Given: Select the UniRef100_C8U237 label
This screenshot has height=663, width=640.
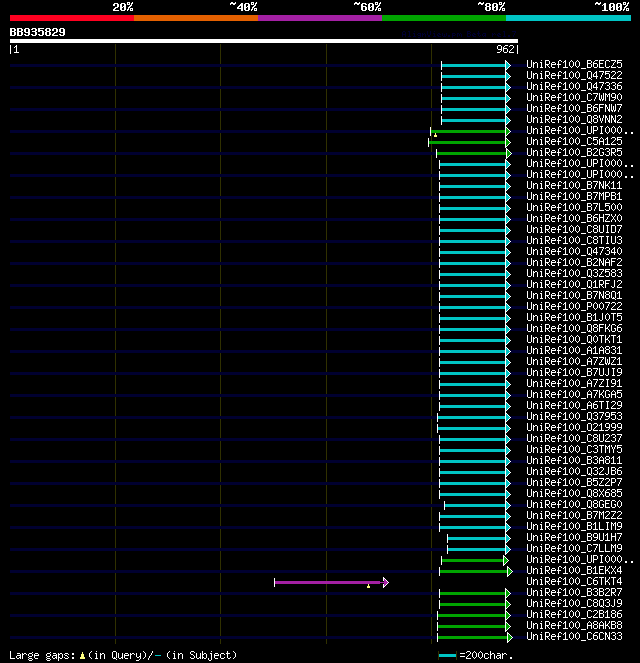Looking at the screenshot, I should [x=574, y=438].
